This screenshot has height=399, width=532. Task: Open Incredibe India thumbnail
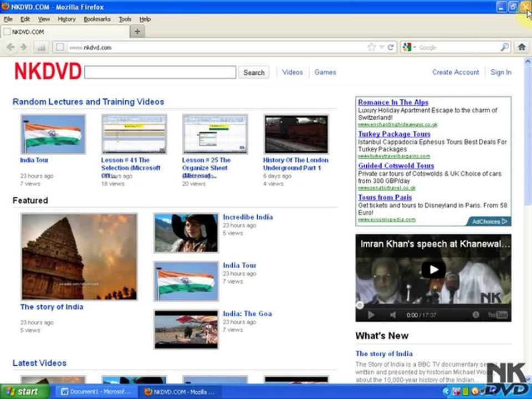click(x=186, y=233)
